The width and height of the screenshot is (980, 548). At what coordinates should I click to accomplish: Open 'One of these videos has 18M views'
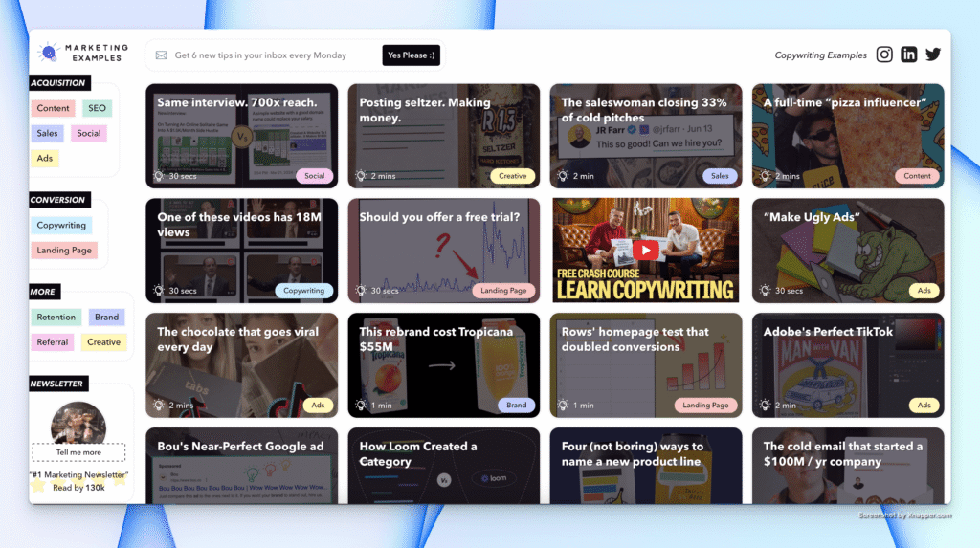pos(242,251)
